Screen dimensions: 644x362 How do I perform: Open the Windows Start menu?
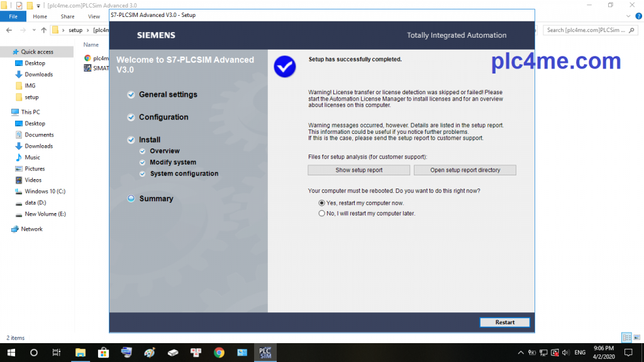click(11, 353)
